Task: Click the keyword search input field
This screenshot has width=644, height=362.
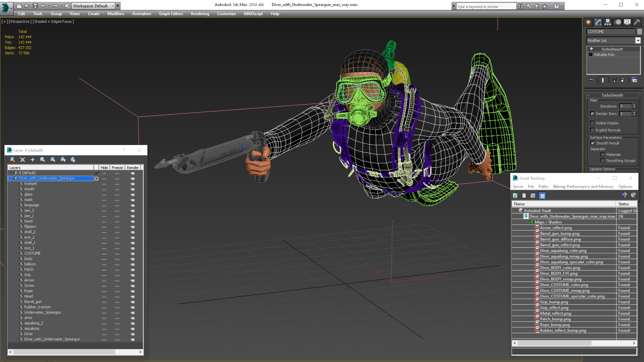Action: point(486,6)
